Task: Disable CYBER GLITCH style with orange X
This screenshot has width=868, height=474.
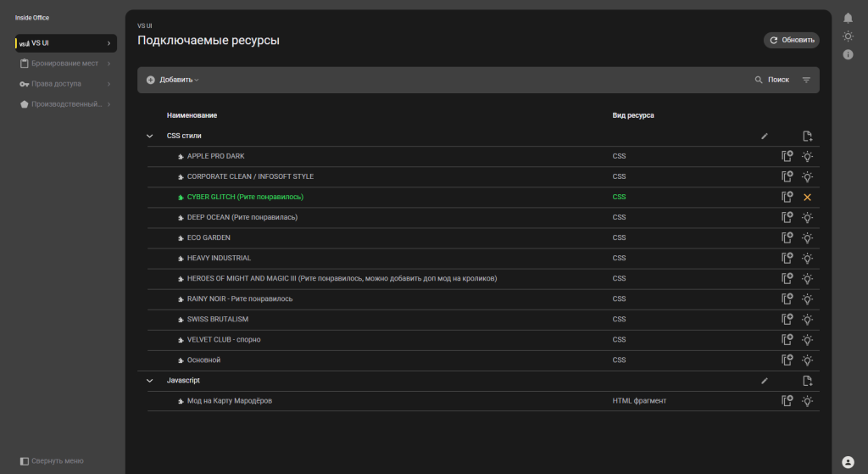Action: 807,197
